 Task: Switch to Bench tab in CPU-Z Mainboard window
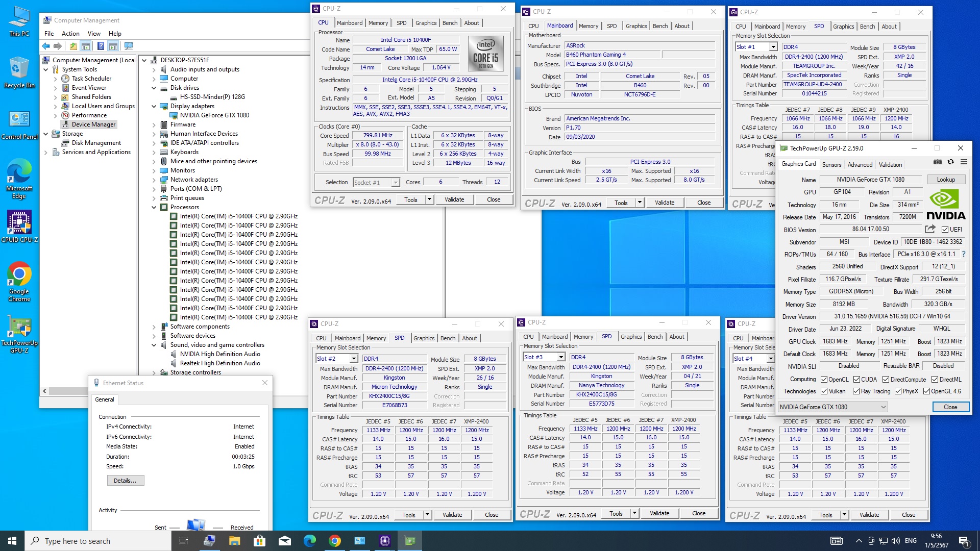pyautogui.click(x=660, y=26)
